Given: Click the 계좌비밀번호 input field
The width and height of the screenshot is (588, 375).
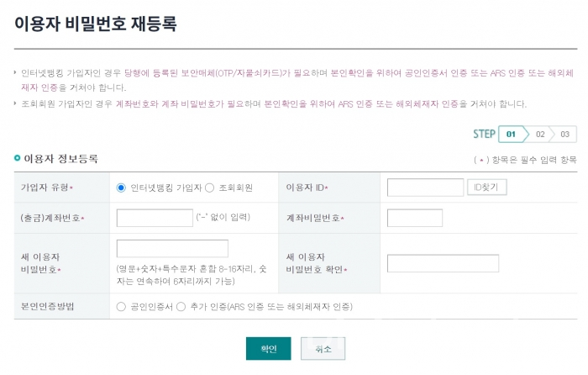Looking at the screenshot, I should 414,218.
